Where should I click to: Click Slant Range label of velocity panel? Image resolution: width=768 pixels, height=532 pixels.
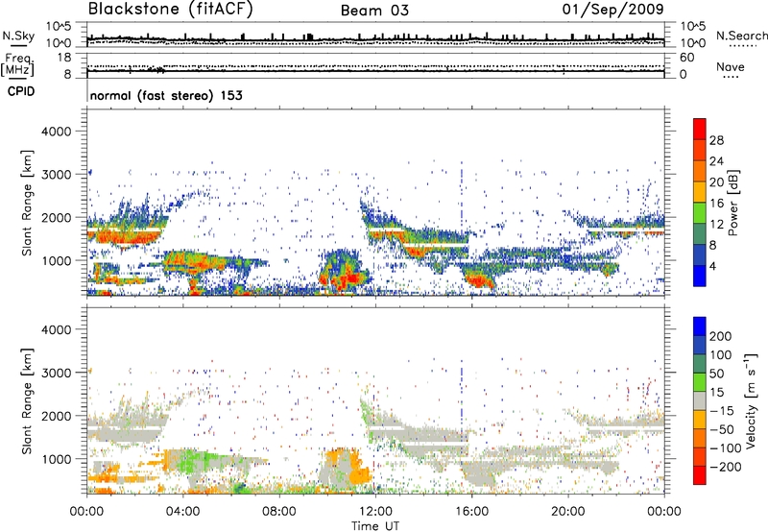click(x=27, y=400)
